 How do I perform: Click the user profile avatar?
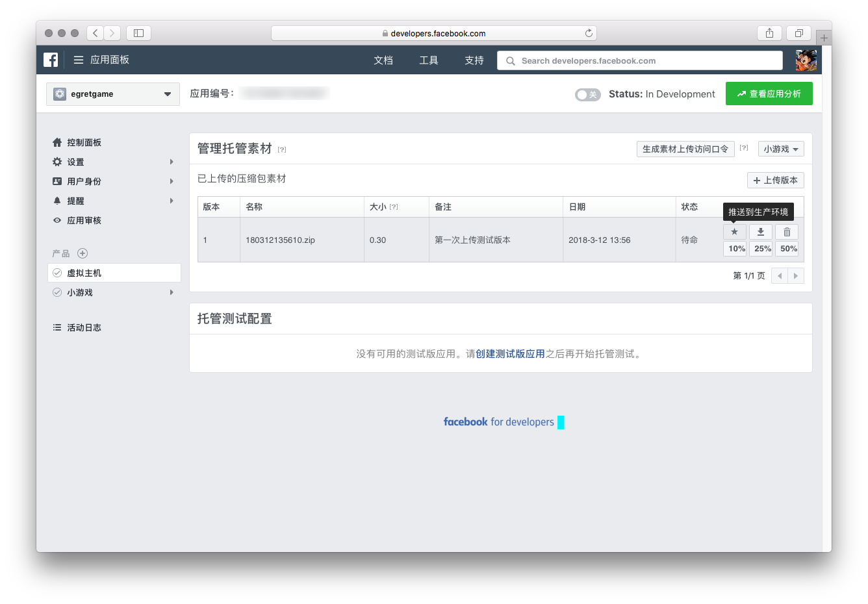pos(806,60)
